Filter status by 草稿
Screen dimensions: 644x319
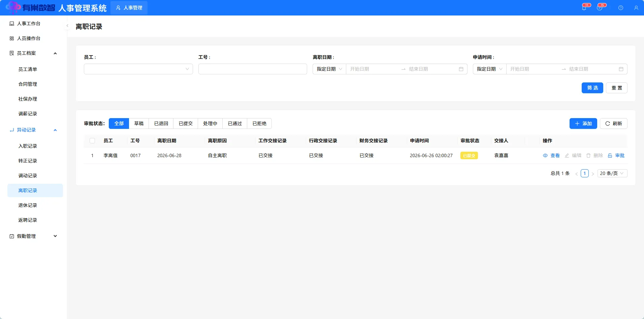point(139,123)
